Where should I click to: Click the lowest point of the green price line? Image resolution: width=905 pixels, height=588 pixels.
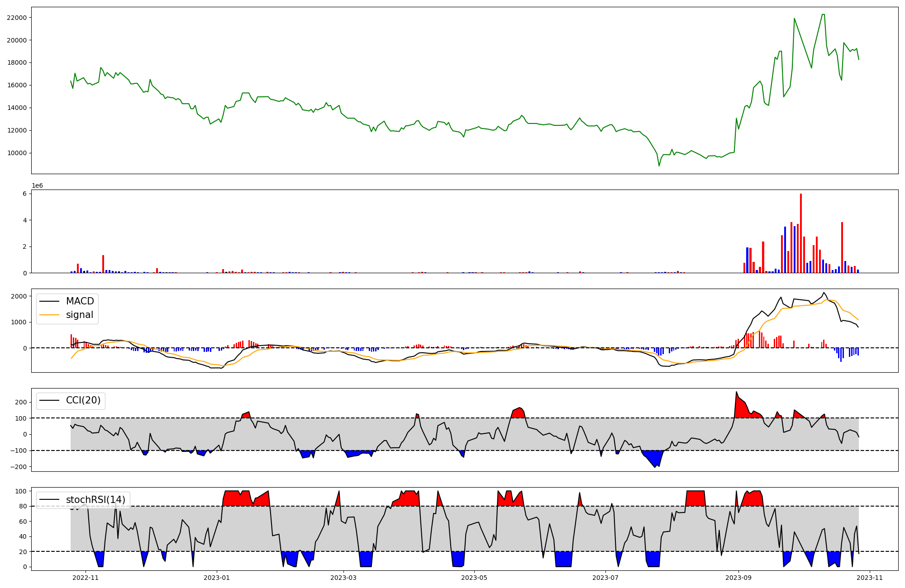coord(659,166)
